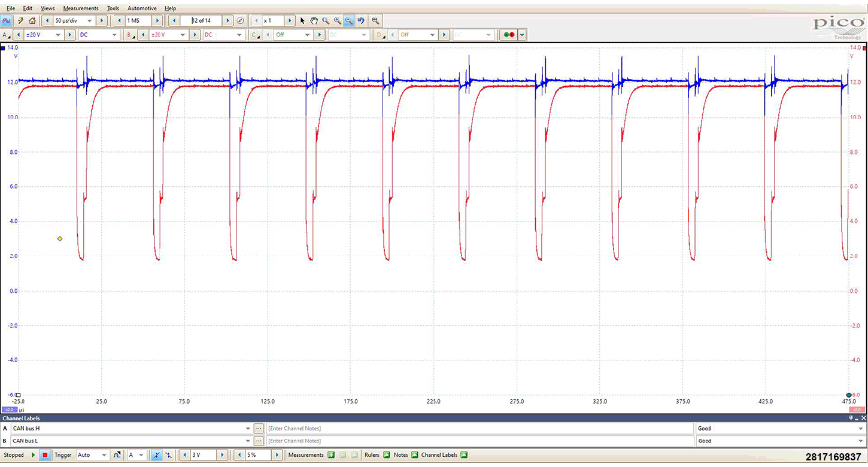Image resolution: width=868 pixels, height=467 pixels.
Task: Select the falling edge trigger icon
Action: (x=168, y=455)
